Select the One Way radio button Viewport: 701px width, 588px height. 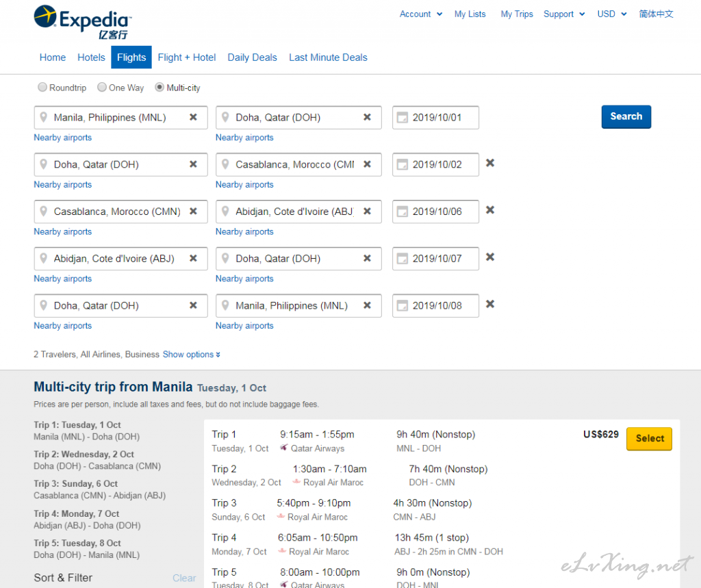click(x=102, y=87)
